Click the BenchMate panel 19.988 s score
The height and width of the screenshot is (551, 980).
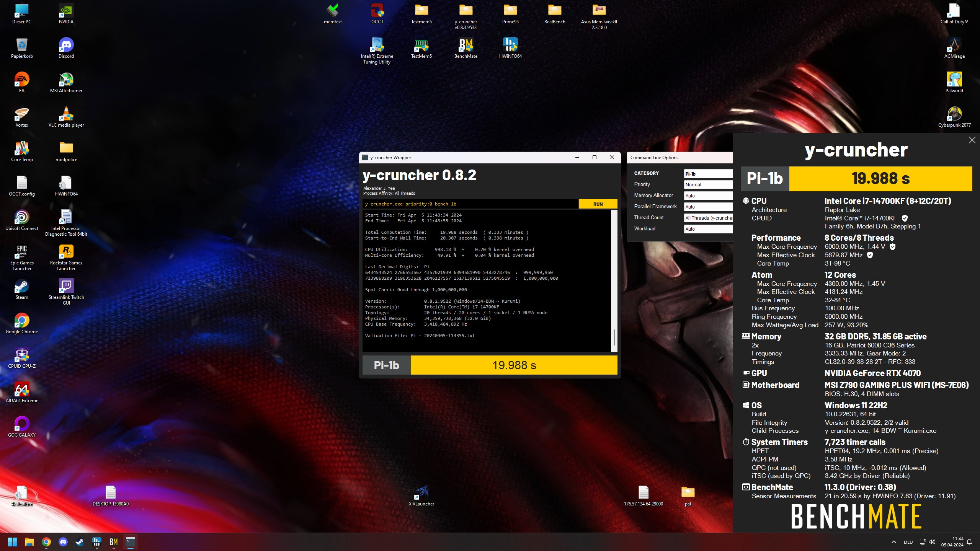click(x=880, y=179)
